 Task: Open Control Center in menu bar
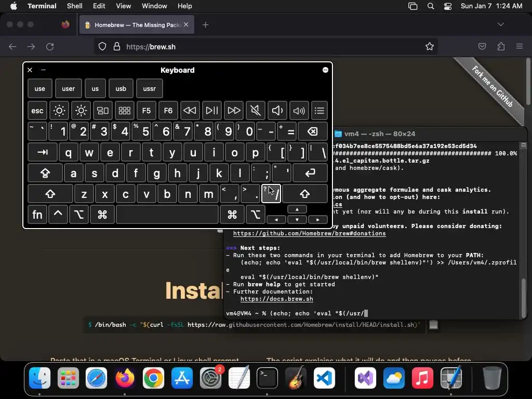pos(448,6)
